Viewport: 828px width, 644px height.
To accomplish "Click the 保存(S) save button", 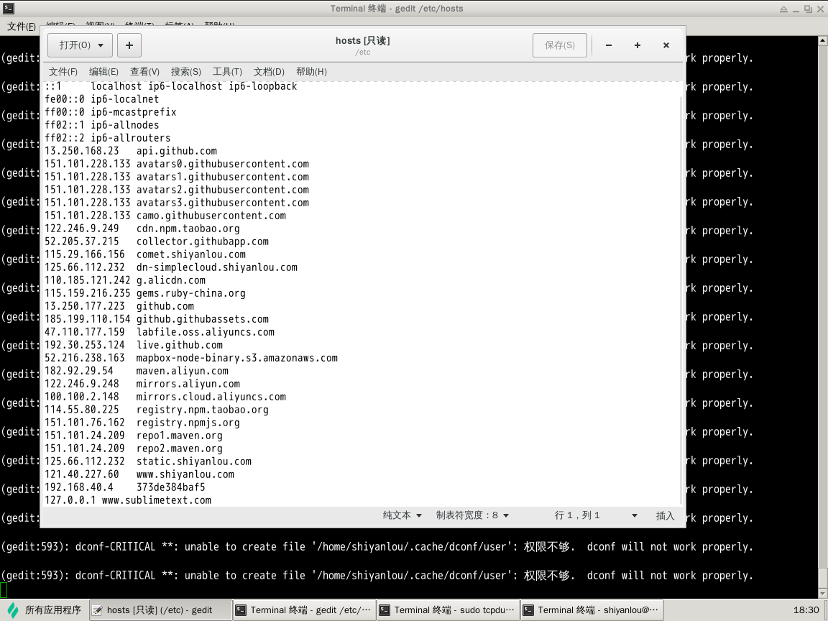I will (559, 45).
